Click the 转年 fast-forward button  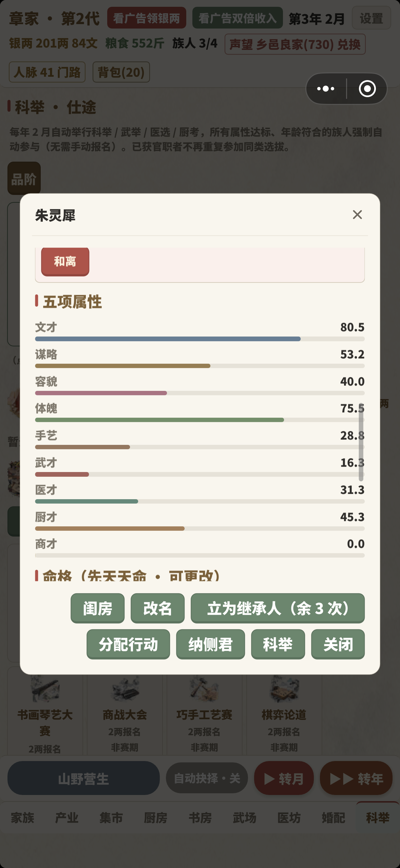click(356, 778)
